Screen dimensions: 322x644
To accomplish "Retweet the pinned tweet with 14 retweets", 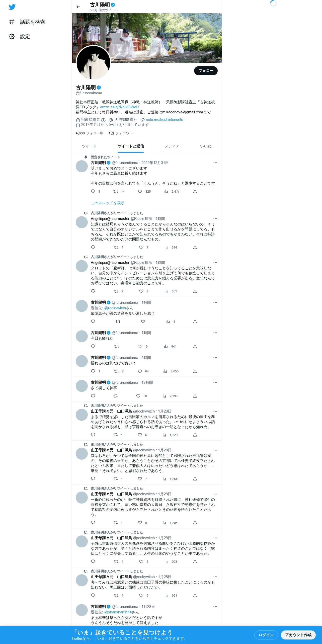I will [x=116, y=191].
